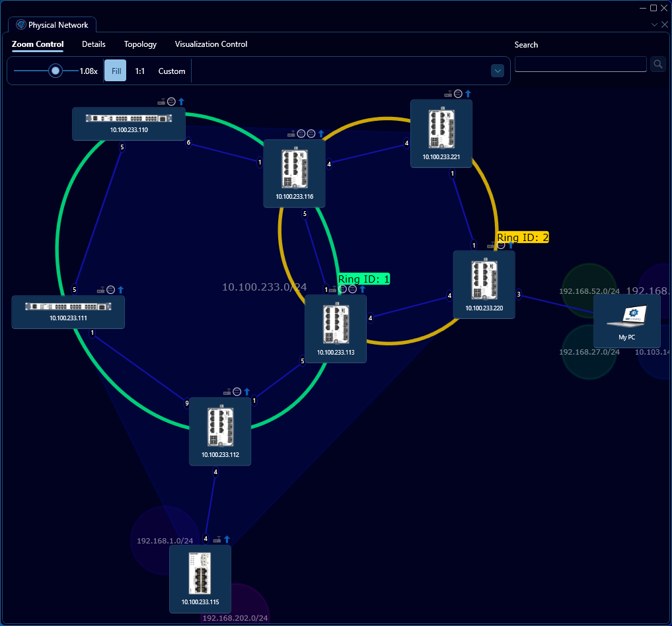The height and width of the screenshot is (626, 672).
Task: Switch to the Zoom Control tab
Action: pos(38,44)
